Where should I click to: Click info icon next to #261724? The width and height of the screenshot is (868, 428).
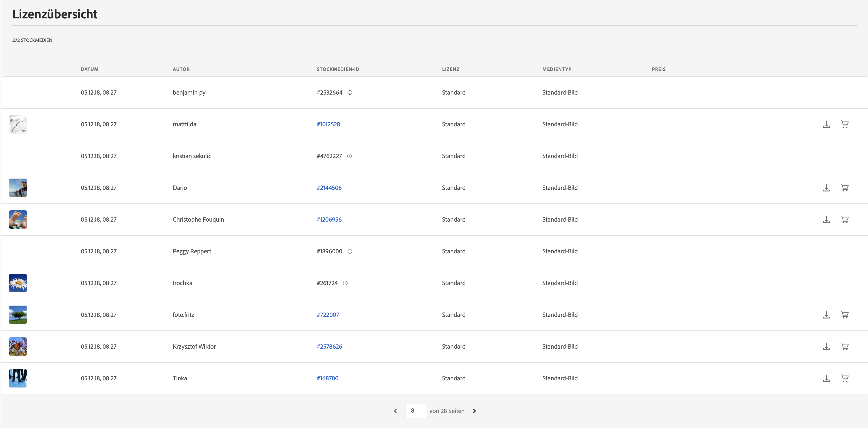345,283
